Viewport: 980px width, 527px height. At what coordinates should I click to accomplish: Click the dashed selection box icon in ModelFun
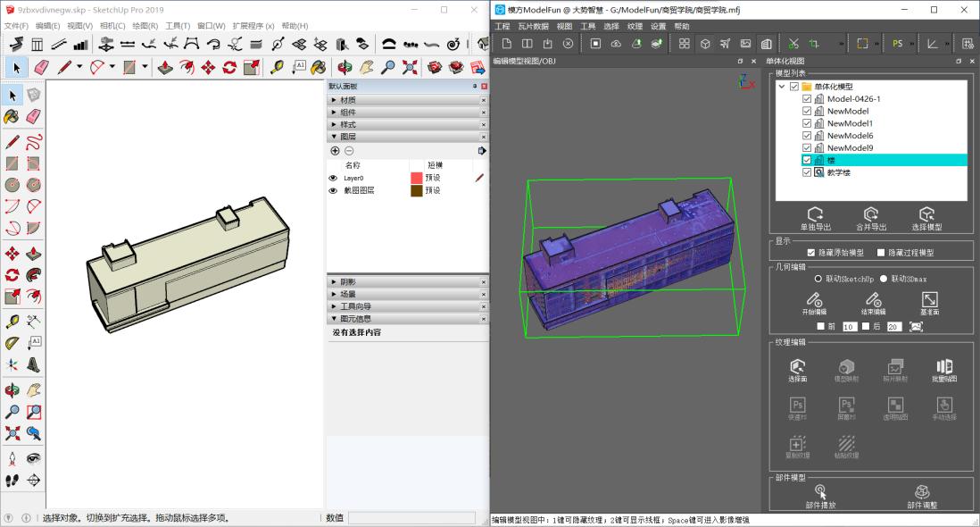862,44
